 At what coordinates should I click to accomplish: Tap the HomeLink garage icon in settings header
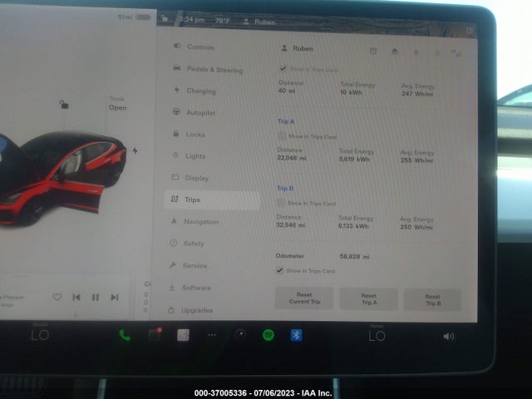coord(395,52)
